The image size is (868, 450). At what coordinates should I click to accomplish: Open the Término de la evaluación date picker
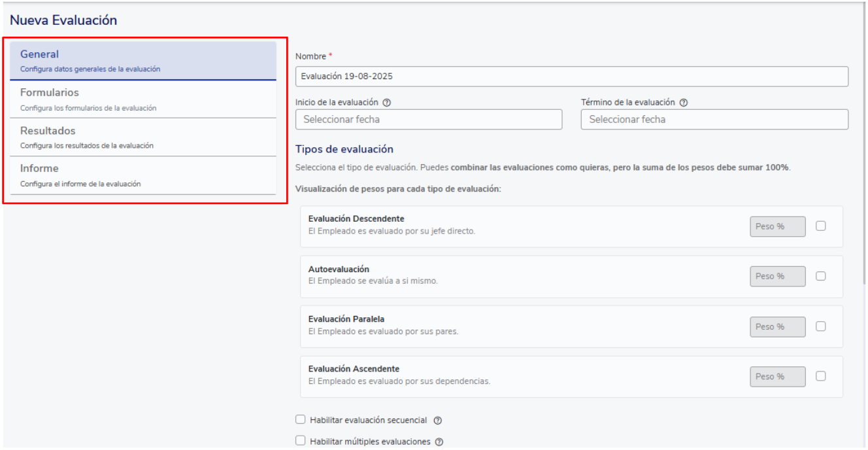714,120
